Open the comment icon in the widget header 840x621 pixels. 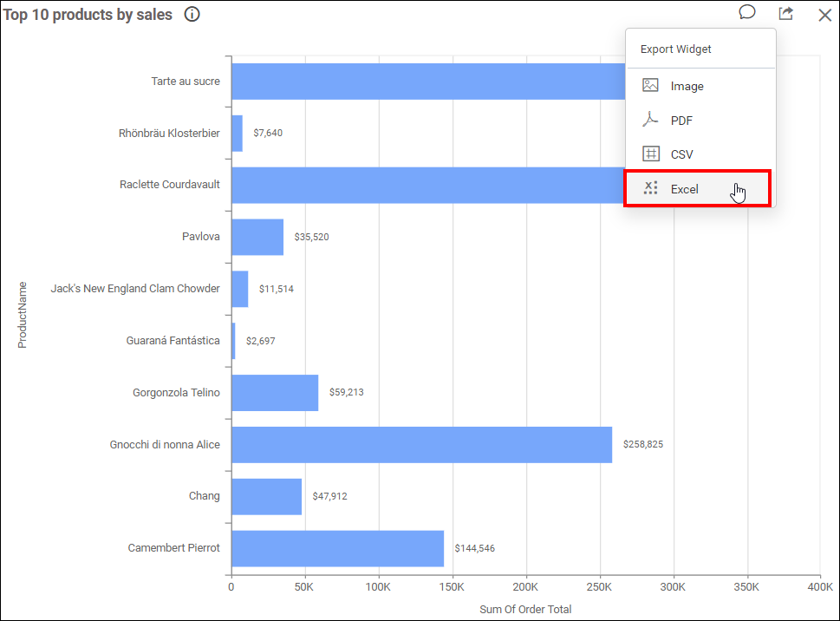746,13
